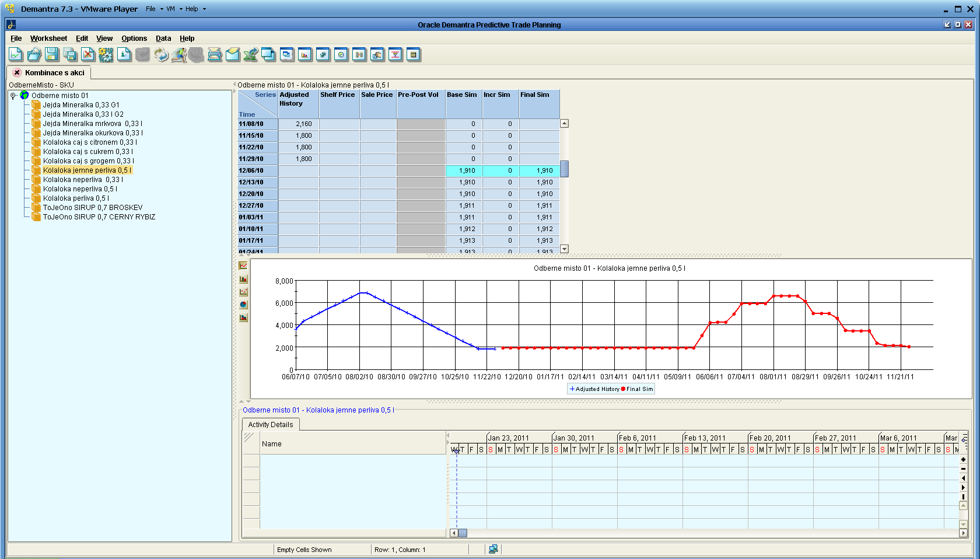Click the Pre-Post Vol column header
The image size is (980, 559).
pyautogui.click(x=421, y=104)
